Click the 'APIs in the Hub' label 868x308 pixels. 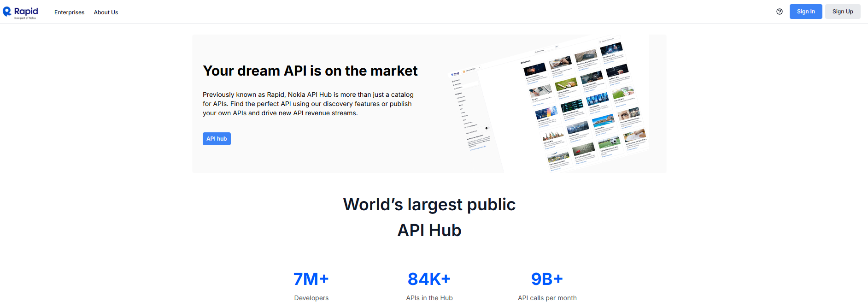[x=429, y=298]
